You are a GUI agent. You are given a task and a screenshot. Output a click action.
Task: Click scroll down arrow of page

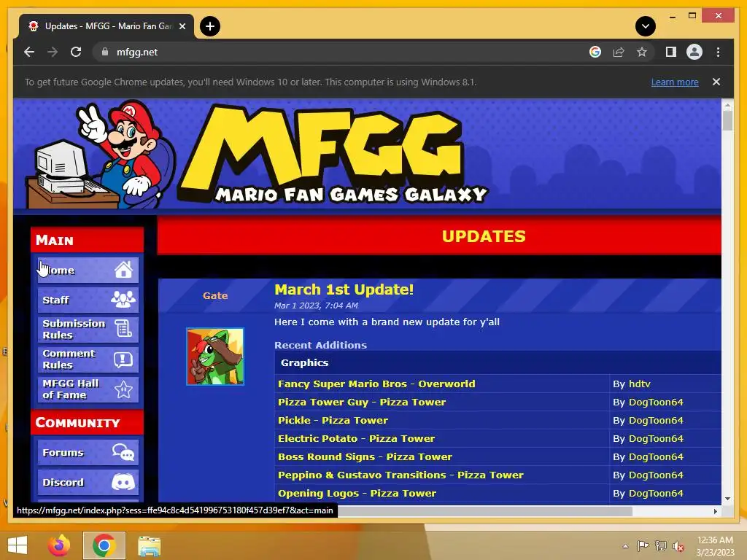[x=727, y=499]
